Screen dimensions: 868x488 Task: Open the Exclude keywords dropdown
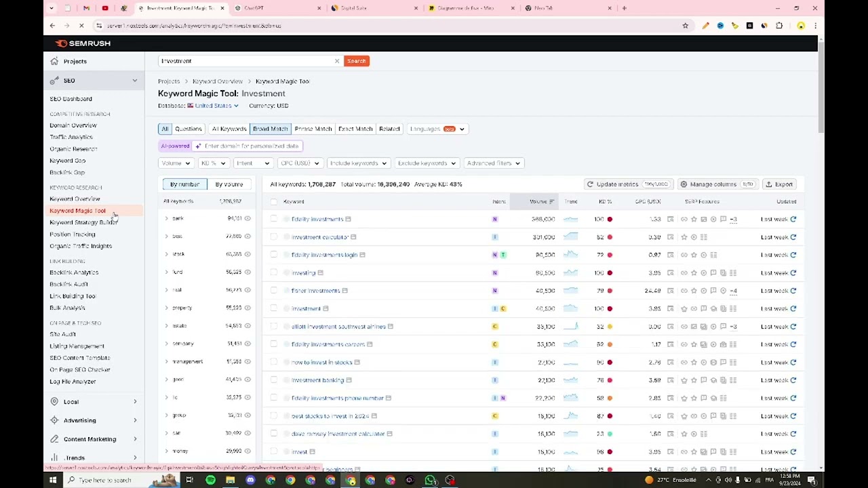pyautogui.click(x=427, y=163)
